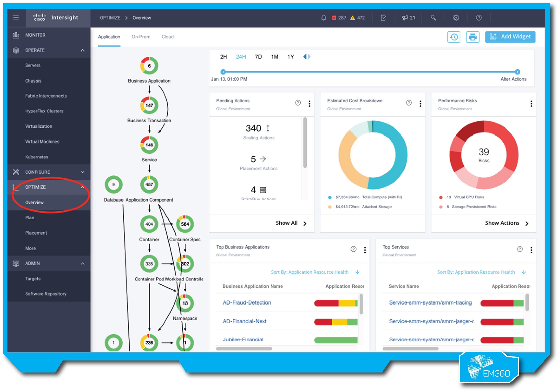Click the history restore icon near Add Widget

[x=453, y=37]
